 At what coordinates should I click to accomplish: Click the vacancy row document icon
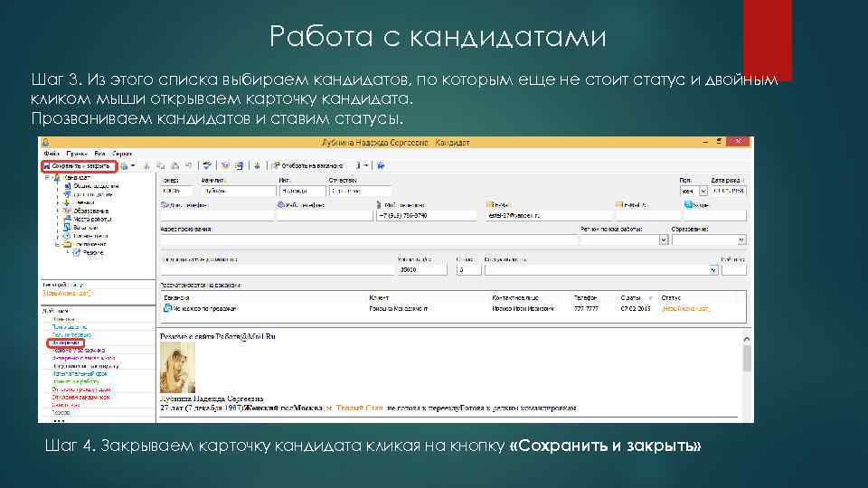tap(167, 308)
